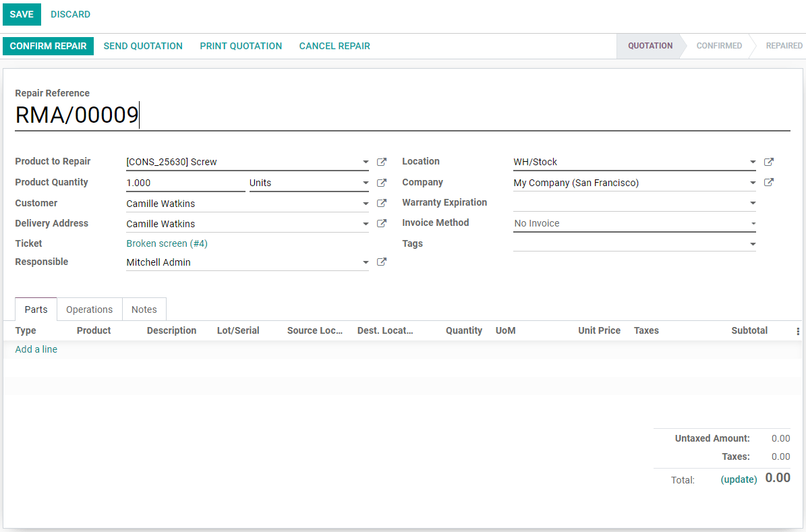
Task: Open external link beside Units field
Action: click(382, 183)
